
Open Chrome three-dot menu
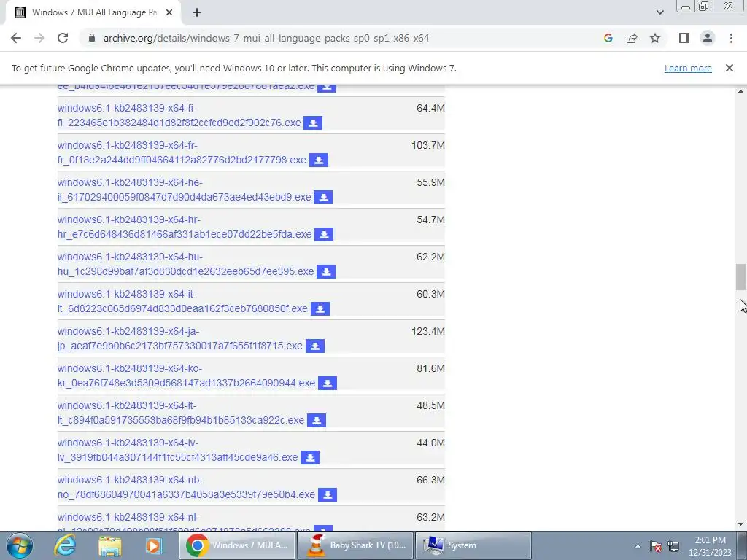pos(731,38)
